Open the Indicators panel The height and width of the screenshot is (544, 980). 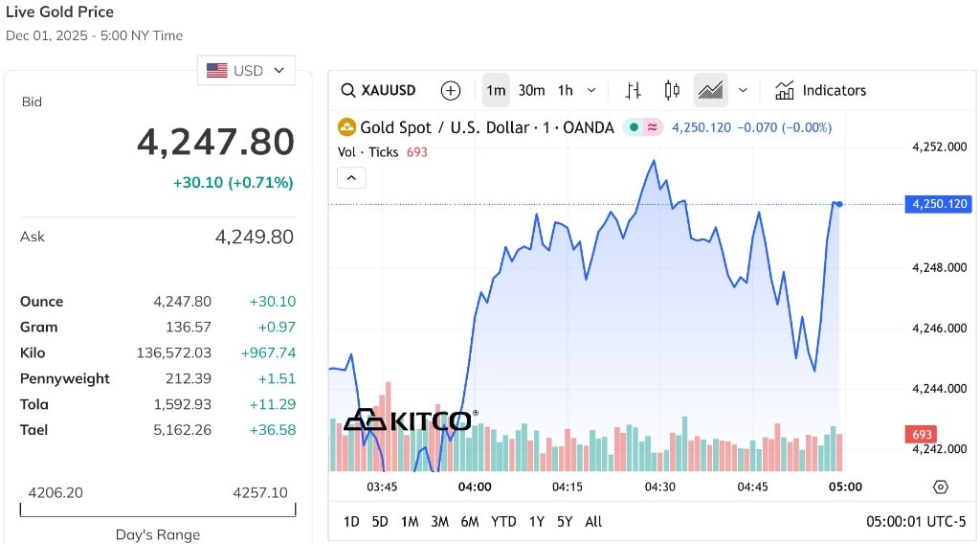(x=820, y=90)
